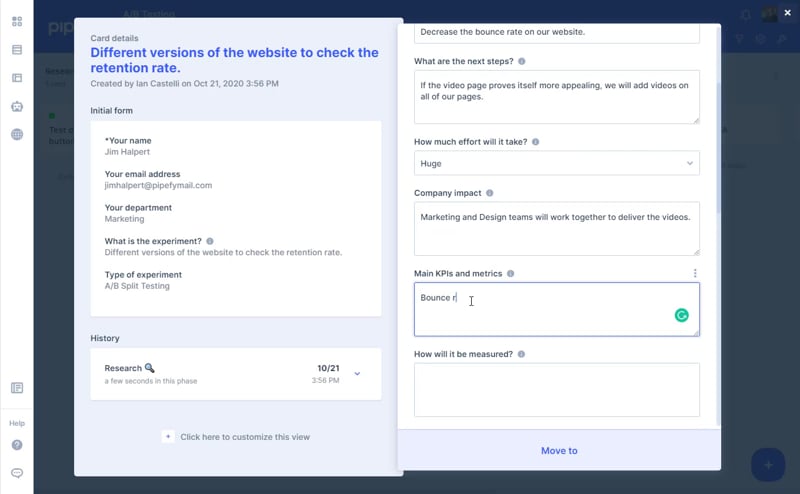This screenshot has width=800, height=494.
Task: Close the card details dialog
Action: click(x=787, y=12)
